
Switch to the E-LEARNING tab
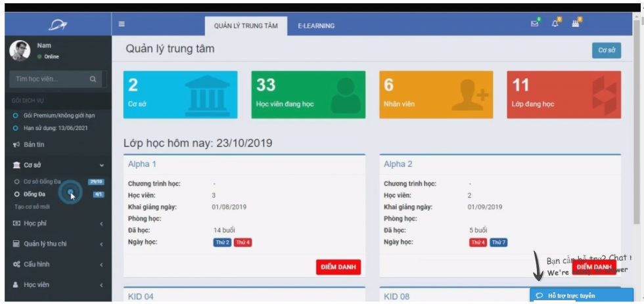316,26
